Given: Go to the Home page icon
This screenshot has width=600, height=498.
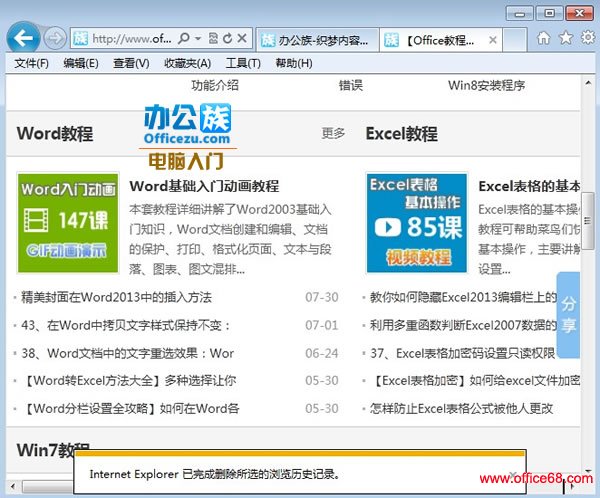Looking at the screenshot, I should click(x=543, y=38).
